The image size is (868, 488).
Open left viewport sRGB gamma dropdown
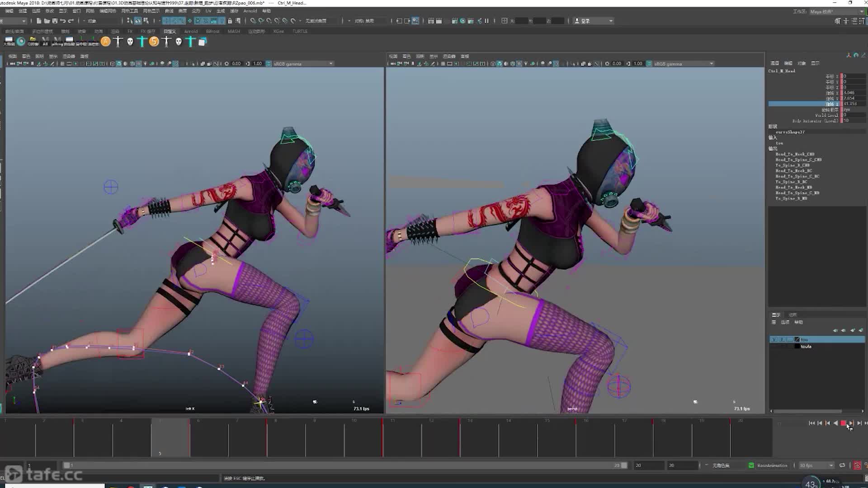point(303,64)
